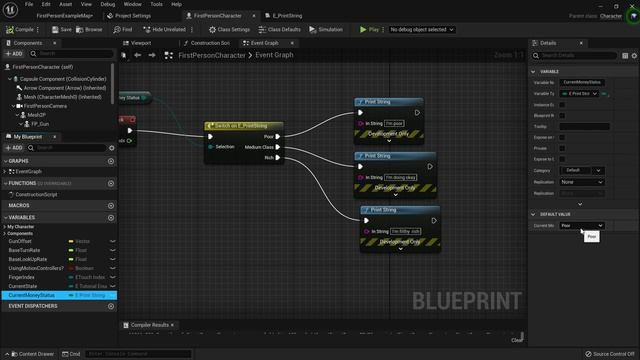Switch to the Viewport tab
640x360 pixels.
(137, 43)
